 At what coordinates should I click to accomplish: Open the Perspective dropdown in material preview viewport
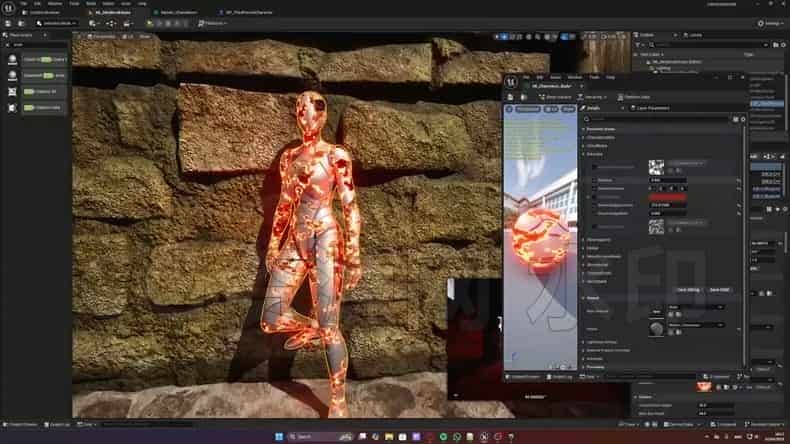[x=528, y=109]
